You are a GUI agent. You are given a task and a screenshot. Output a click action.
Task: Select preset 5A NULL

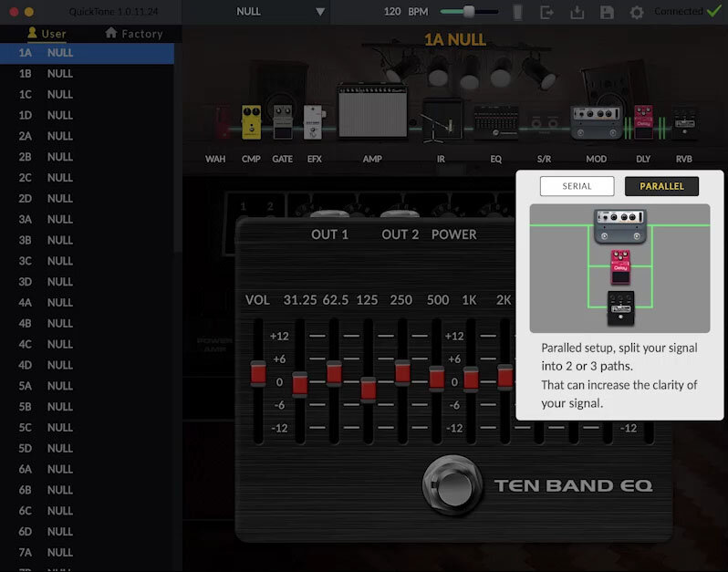pyautogui.click(x=87, y=386)
